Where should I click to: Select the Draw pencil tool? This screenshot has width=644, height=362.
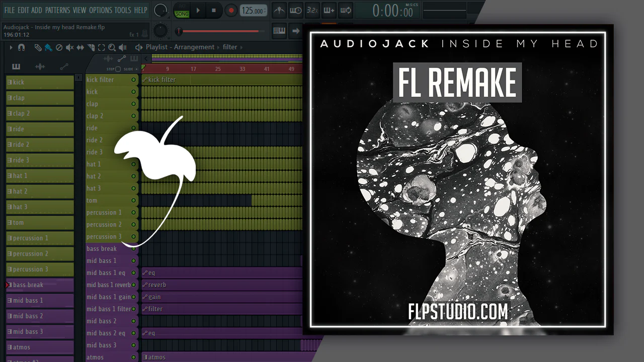pyautogui.click(x=38, y=47)
